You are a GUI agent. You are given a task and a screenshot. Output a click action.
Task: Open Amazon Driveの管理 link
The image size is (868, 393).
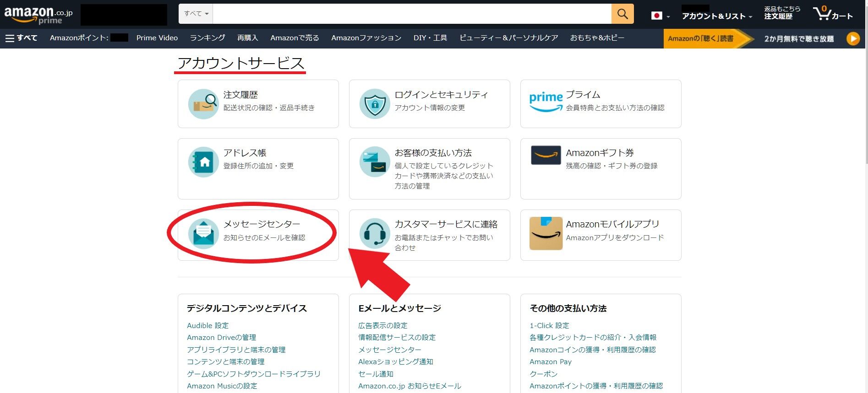pos(221,338)
